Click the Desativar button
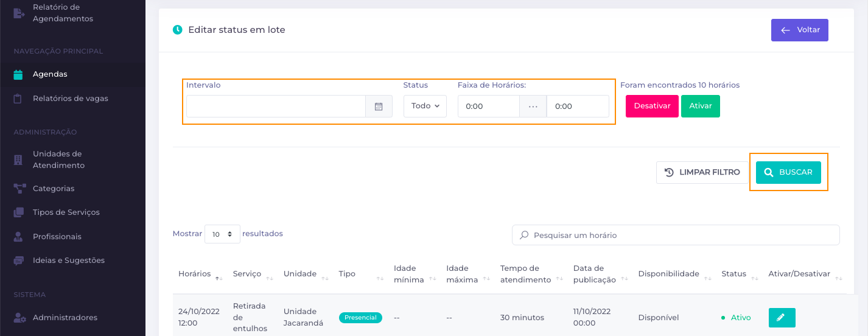868x336 pixels. tap(652, 106)
